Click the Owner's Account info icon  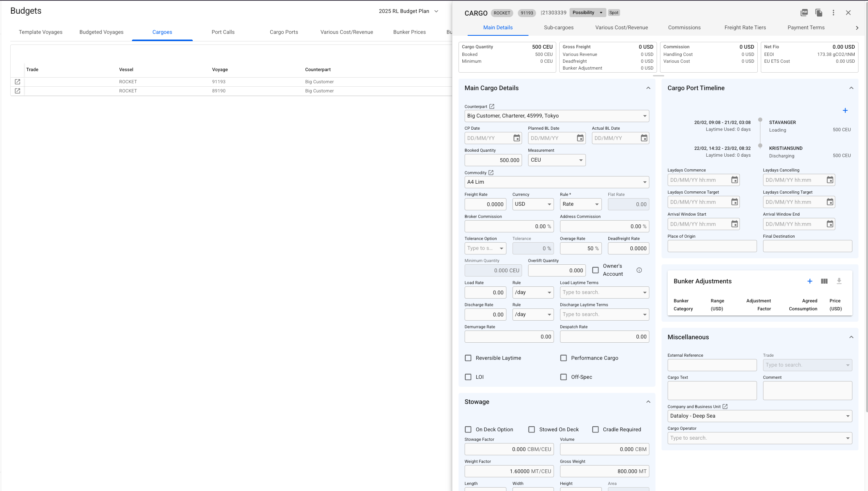click(639, 270)
